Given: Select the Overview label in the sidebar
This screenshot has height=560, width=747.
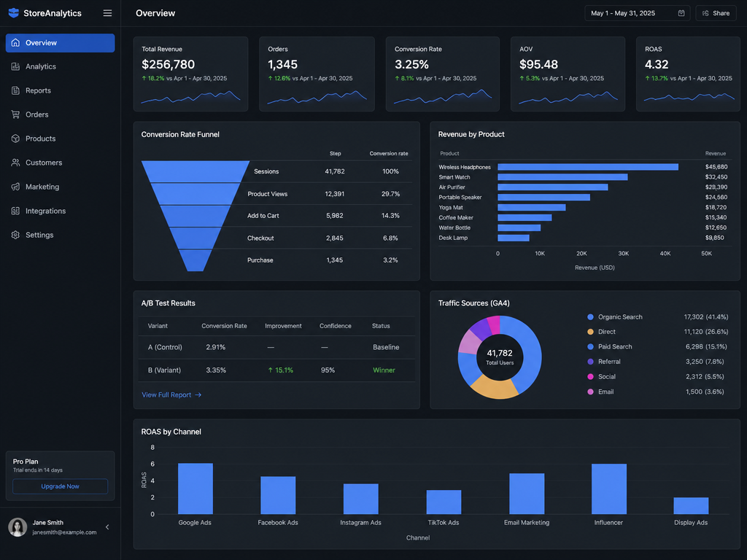Looking at the screenshot, I should point(41,43).
